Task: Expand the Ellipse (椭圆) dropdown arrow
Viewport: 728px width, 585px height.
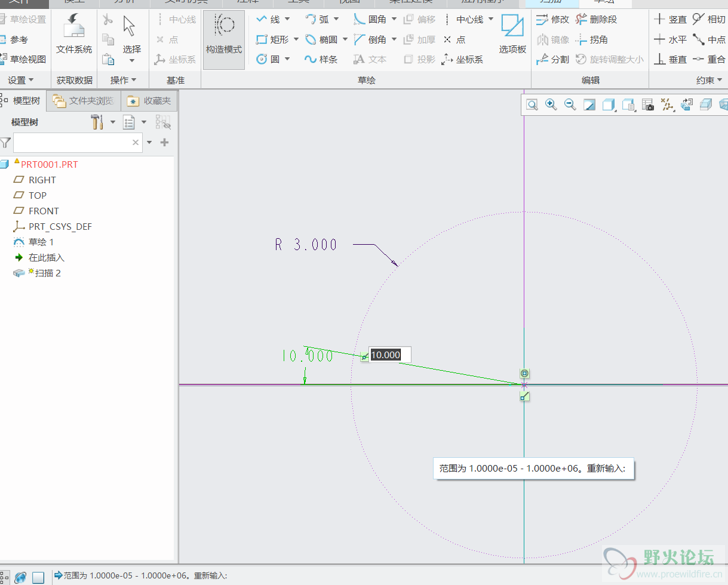Action: [345, 39]
